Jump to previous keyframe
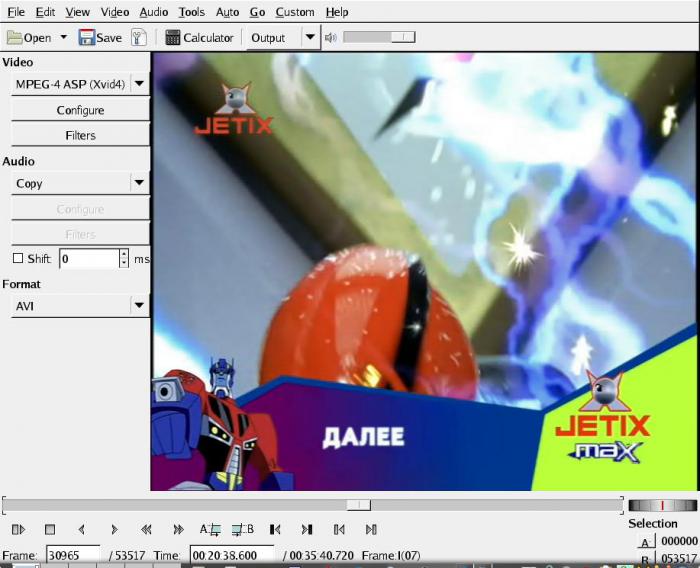This screenshot has height=568, width=700. (146, 530)
